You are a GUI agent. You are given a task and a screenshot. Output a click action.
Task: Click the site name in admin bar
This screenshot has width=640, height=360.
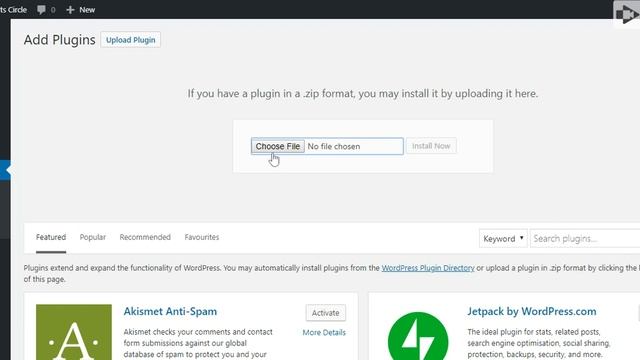click(13, 10)
